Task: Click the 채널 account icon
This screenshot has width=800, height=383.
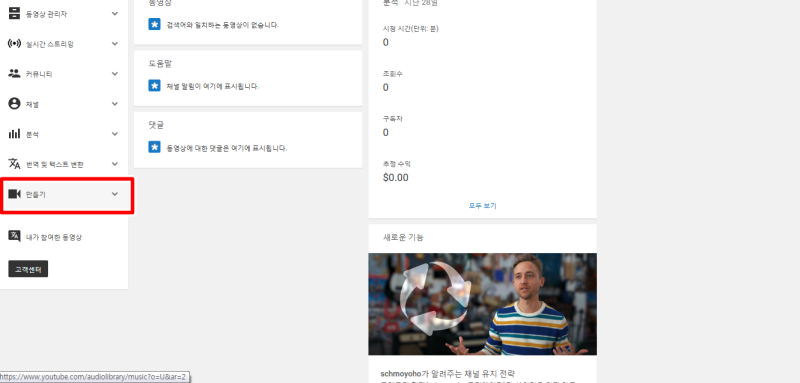Action: pos(14,104)
